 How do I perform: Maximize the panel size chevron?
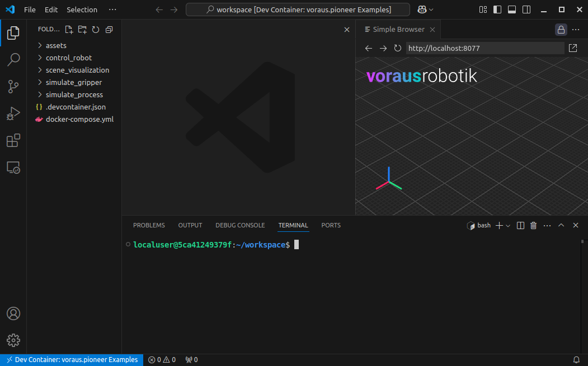coord(561,226)
